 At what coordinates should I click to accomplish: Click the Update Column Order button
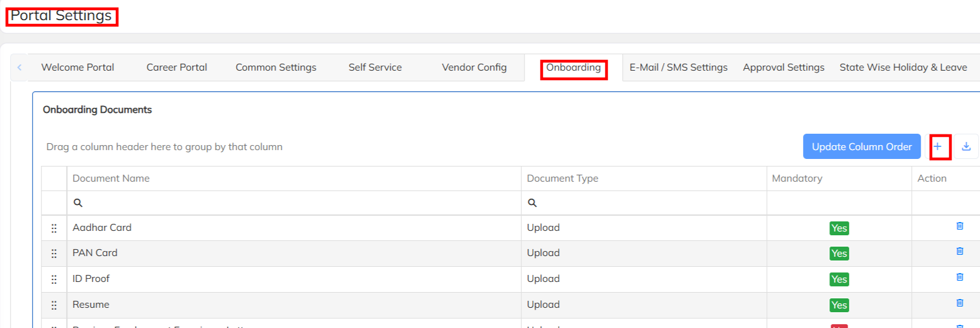click(862, 146)
